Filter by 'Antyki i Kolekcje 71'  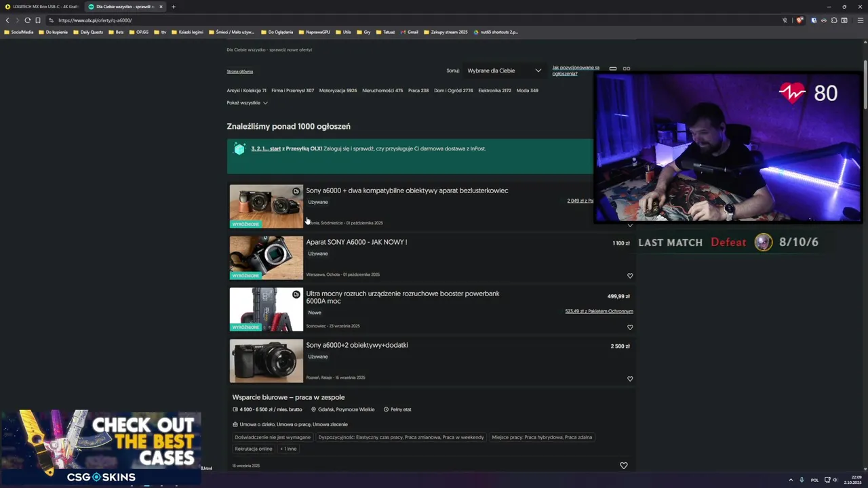(246, 90)
